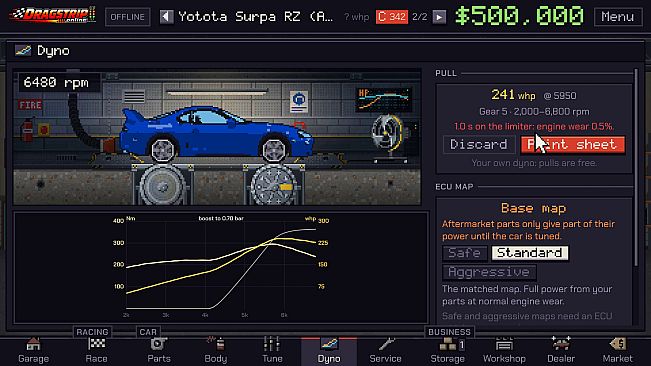Screen dimensions: 651x366
Task: Click the HP monitor screen in dyno room
Action: (x=384, y=100)
